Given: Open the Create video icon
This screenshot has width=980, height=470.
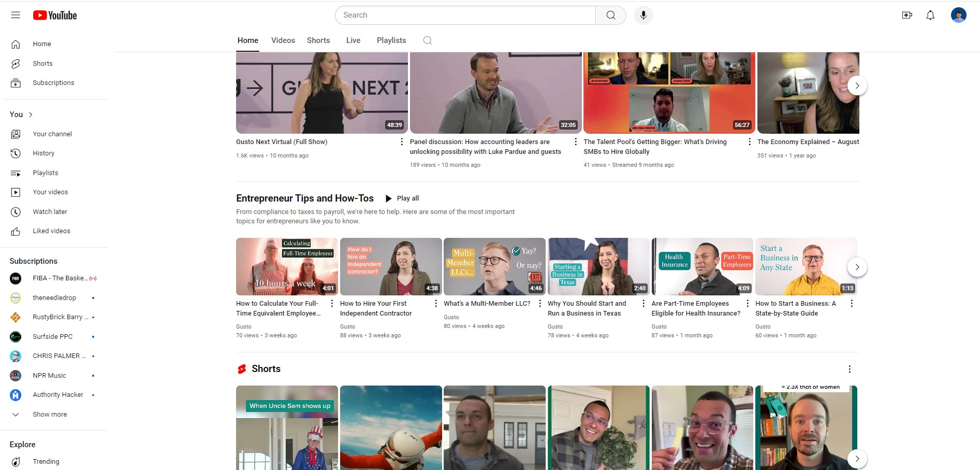Looking at the screenshot, I should 907,15.
